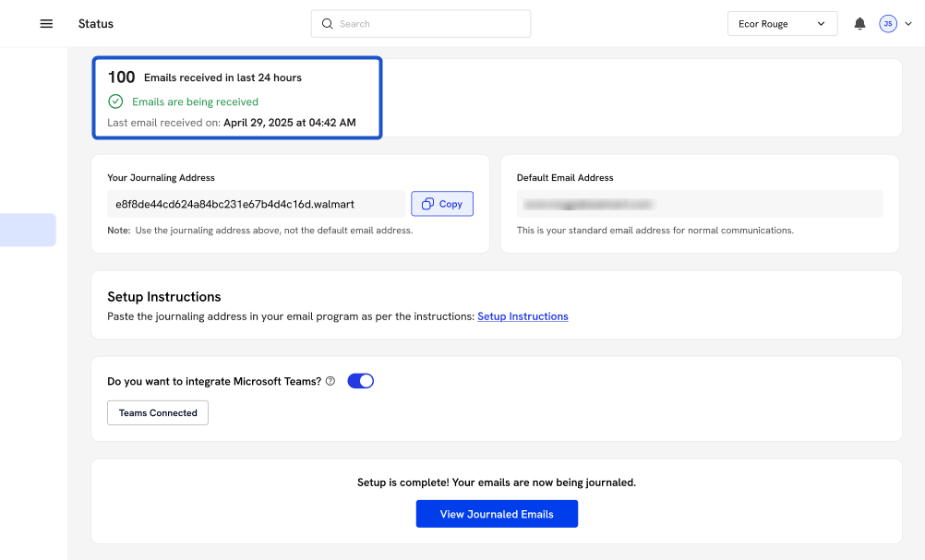
Task: Click the help icon beside Microsoft Teams question
Action: click(330, 381)
